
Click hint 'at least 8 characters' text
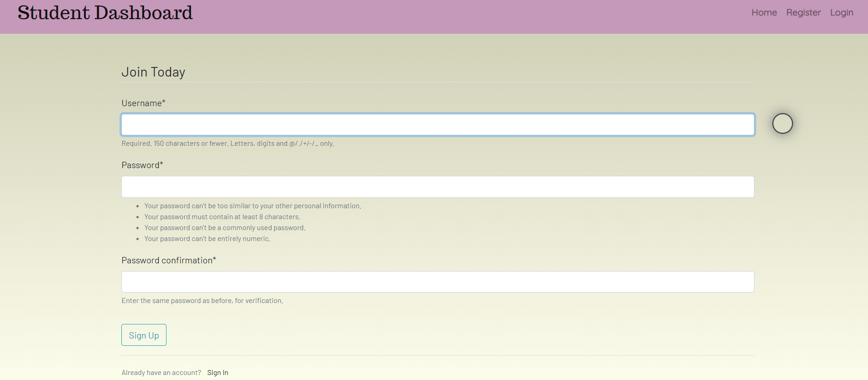[x=223, y=217]
